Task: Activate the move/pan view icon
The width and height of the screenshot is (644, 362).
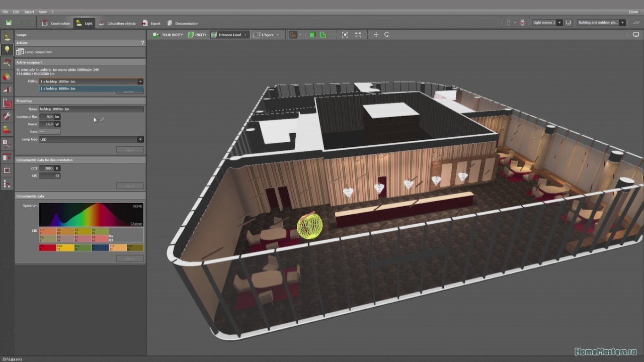Action: (376, 35)
